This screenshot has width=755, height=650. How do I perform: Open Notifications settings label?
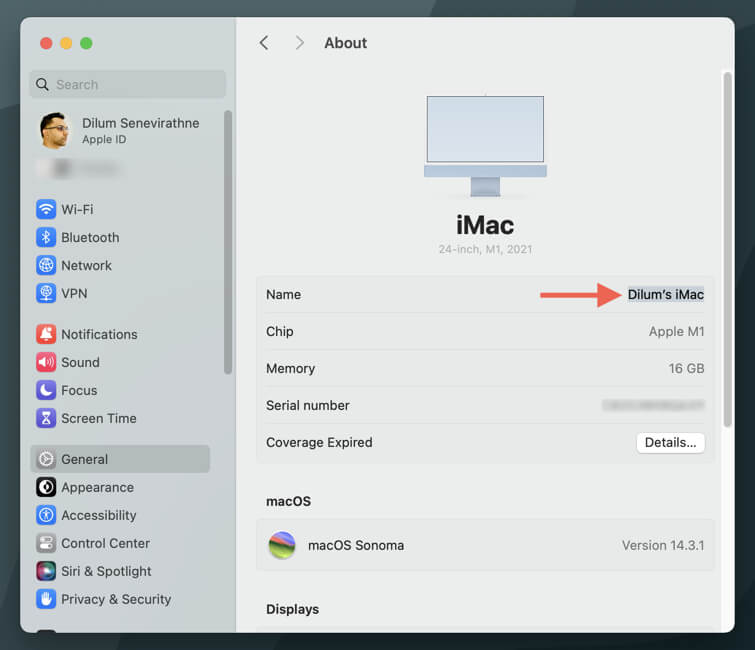pyautogui.click(x=99, y=334)
